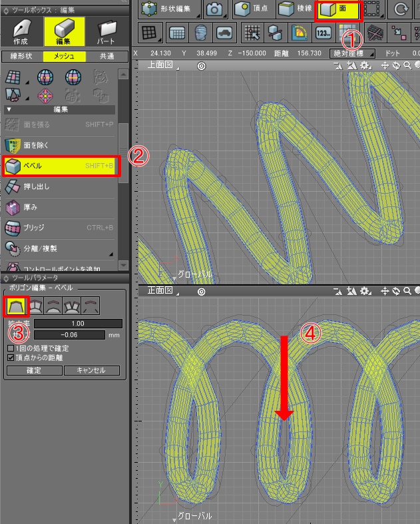420x524 pixels.
Task: Switch to the 線形状 tab
Action: [x=23, y=57]
